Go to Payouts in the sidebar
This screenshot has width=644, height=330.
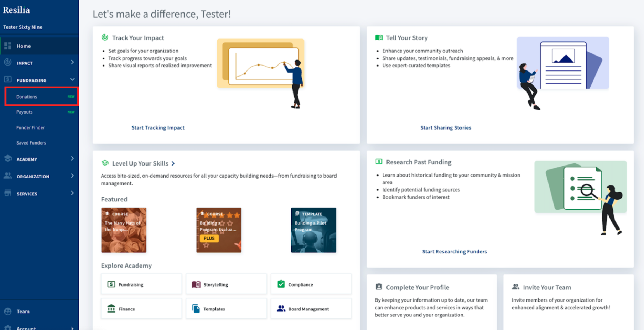click(24, 112)
